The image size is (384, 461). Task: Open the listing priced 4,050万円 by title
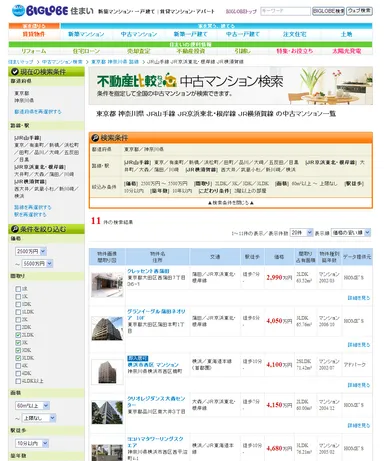tap(156, 314)
